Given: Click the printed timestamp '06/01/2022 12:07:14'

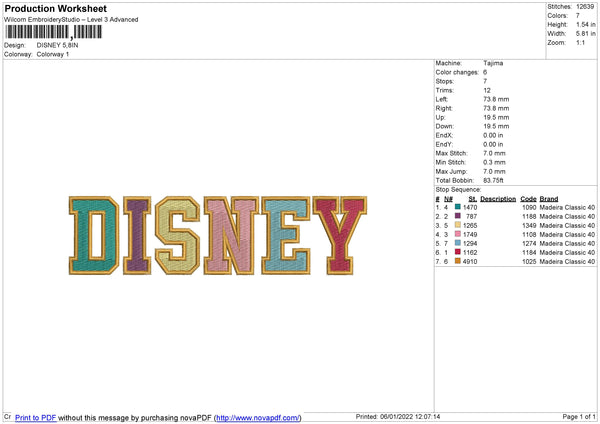Looking at the screenshot, I should [x=410, y=416].
